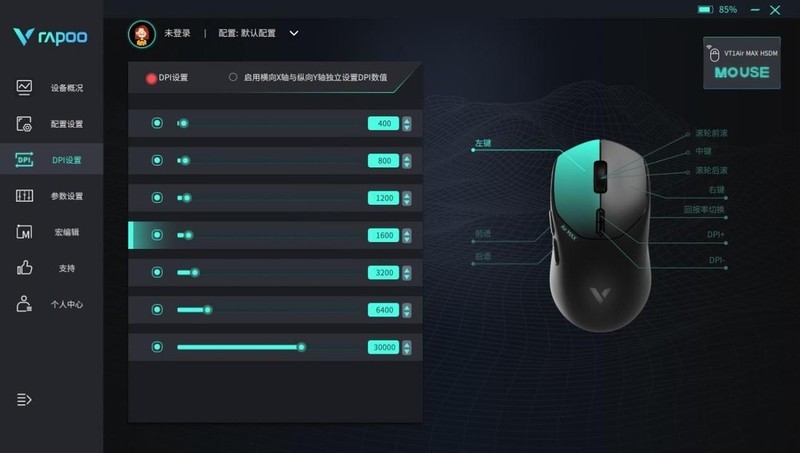Select the DPI设置 tab header

coord(167,78)
